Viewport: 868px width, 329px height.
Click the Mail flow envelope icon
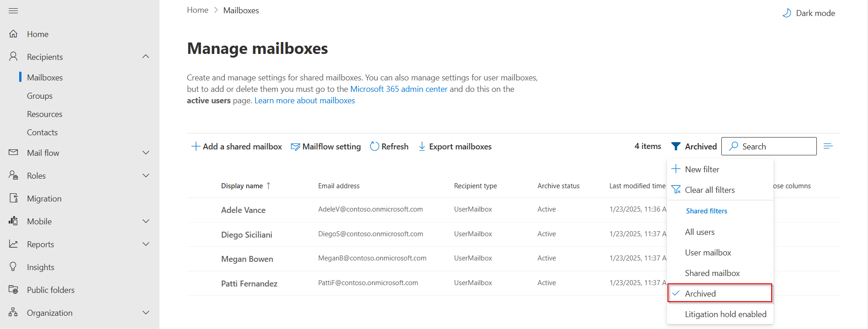pos(14,153)
